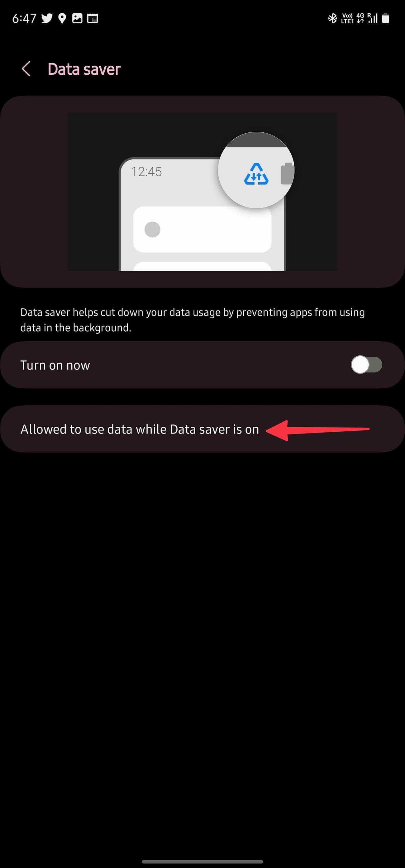Tap the bottom navigation gesture bar

(x=202, y=861)
